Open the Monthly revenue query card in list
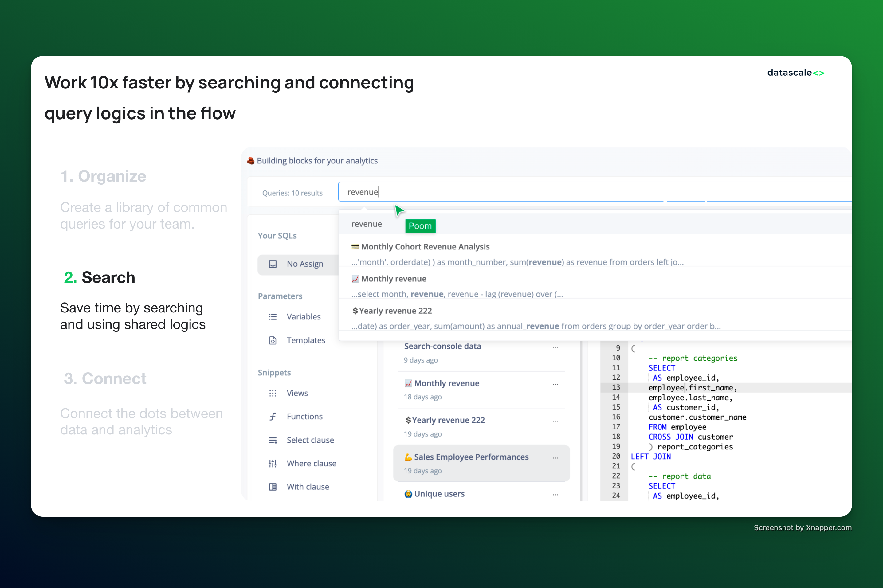 pyautogui.click(x=481, y=390)
